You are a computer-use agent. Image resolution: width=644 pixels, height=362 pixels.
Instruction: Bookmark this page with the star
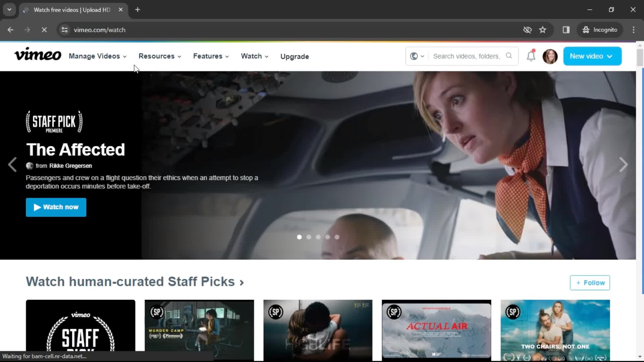[x=543, y=30]
